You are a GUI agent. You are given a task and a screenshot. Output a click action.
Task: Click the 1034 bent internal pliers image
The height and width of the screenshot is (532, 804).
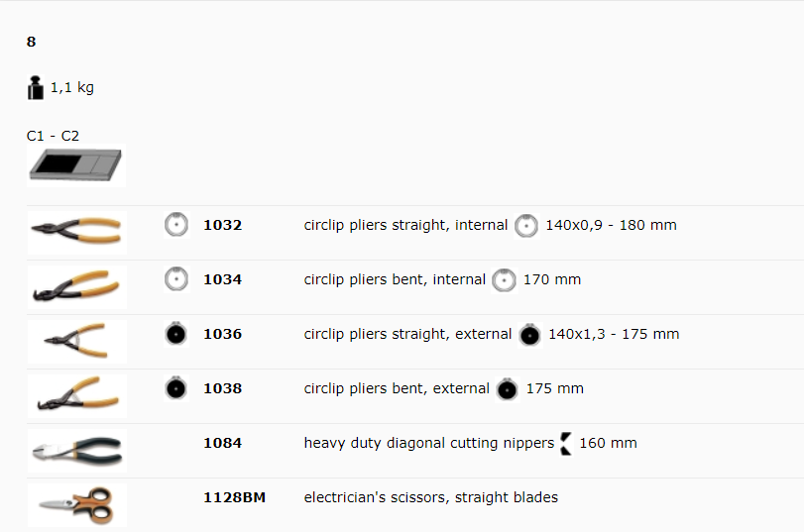pyautogui.click(x=77, y=286)
